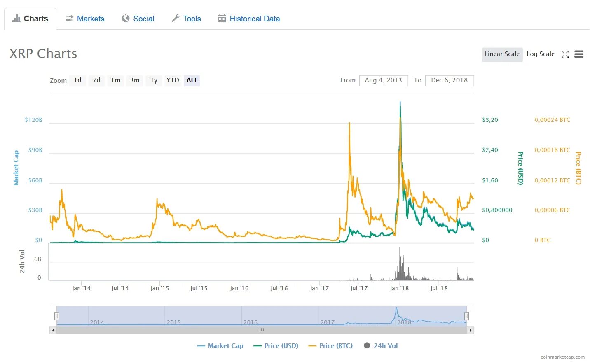Click the $0,800000 price axis label
Screen dimensions: 597x364
tap(497, 210)
